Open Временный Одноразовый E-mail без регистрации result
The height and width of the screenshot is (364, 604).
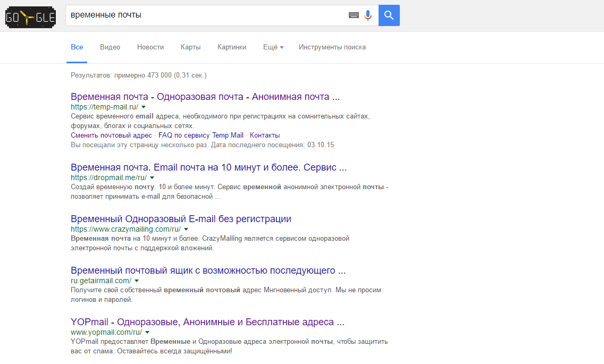[181, 219]
